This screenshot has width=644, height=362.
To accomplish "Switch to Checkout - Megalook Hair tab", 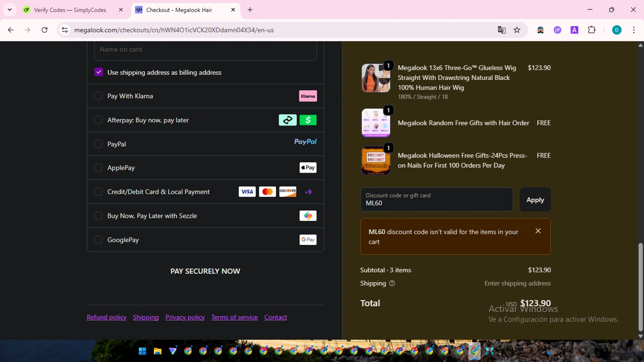I will point(179,10).
